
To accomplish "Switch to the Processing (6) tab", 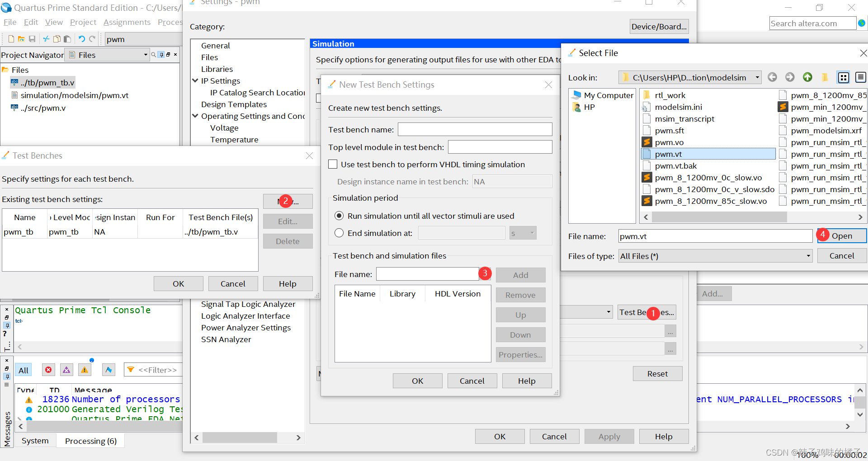I will tap(91, 441).
